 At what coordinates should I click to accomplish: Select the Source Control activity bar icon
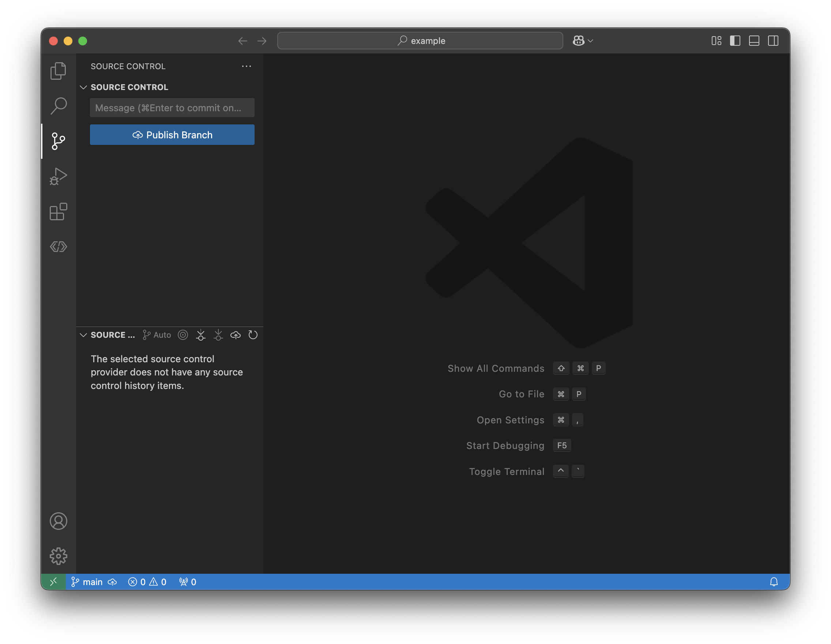[x=58, y=141]
